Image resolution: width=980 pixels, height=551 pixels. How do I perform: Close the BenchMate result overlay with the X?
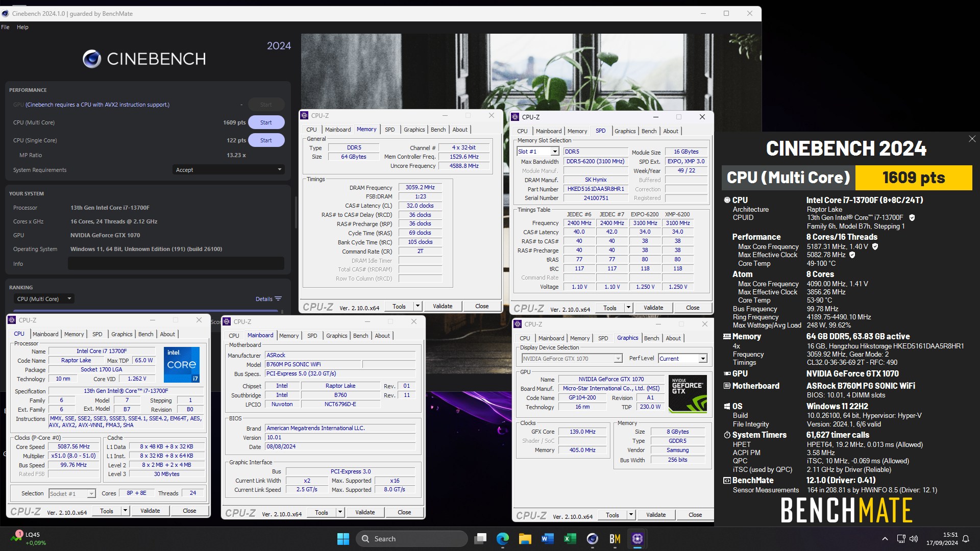[972, 139]
